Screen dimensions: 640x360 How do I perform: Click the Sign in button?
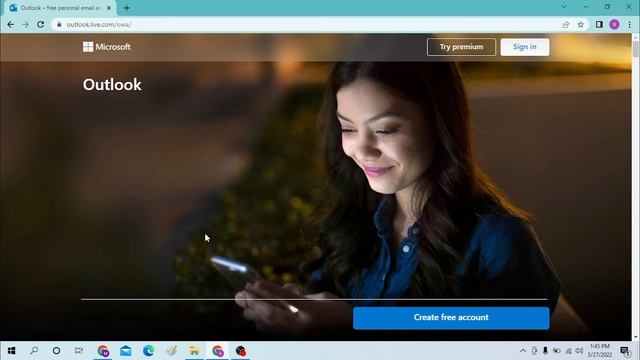[524, 47]
